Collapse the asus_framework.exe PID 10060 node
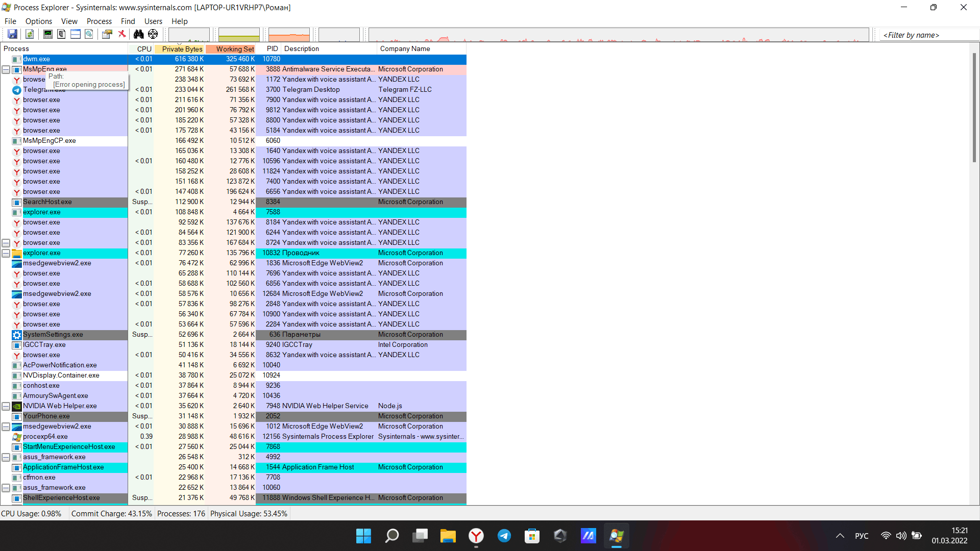This screenshot has width=980, height=551. (x=6, y=488)
